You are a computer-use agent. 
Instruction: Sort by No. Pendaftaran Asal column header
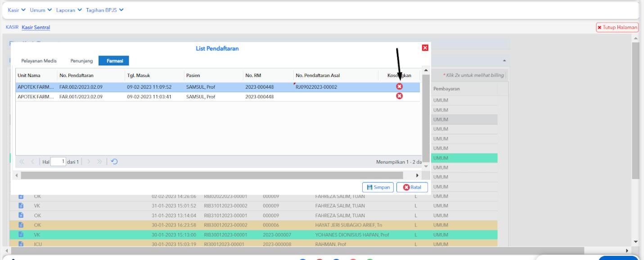click(335, 75)
